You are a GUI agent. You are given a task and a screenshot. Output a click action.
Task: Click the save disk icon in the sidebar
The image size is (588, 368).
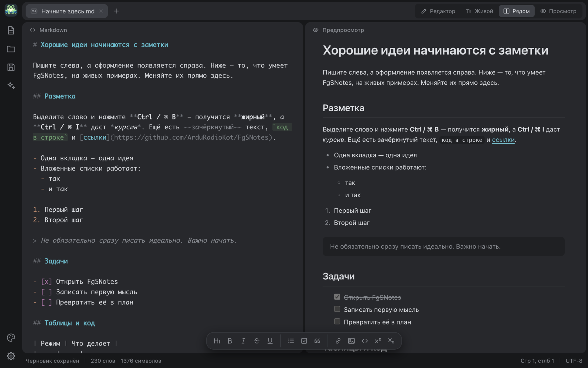click(x=11, y=67)
